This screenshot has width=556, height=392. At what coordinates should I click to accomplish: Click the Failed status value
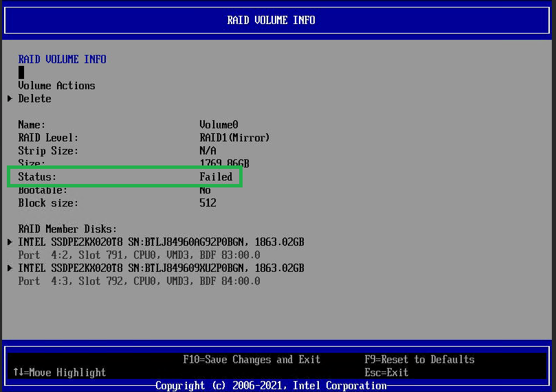(216, 177)
